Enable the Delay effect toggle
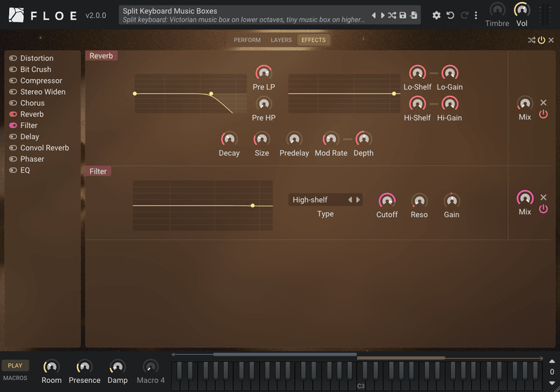The image size is (560, 392). [13, 136]
